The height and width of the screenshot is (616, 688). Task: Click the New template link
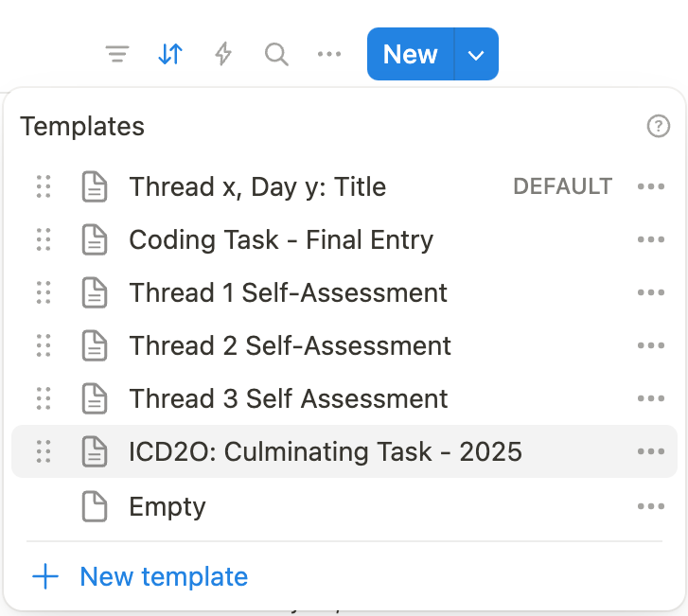(163, 576)
